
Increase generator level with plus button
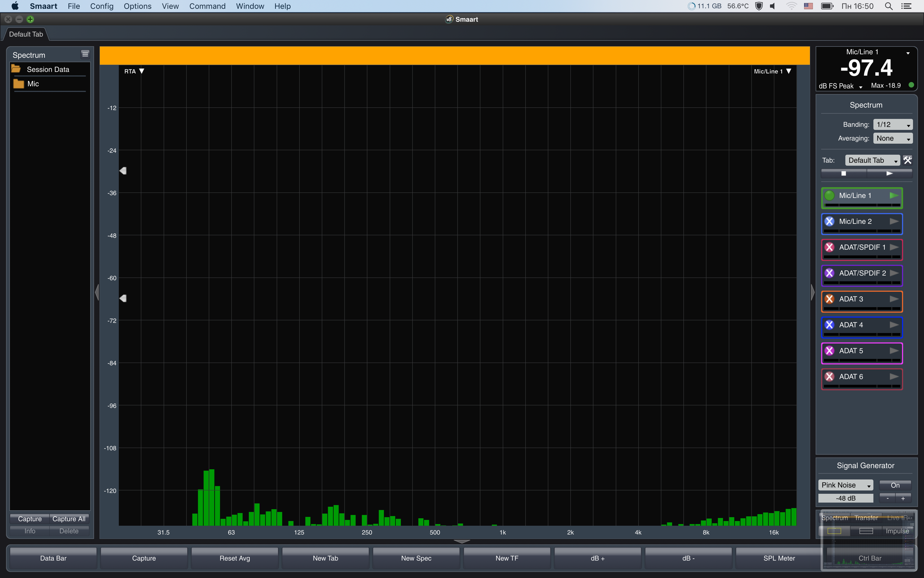pos(903,498)
